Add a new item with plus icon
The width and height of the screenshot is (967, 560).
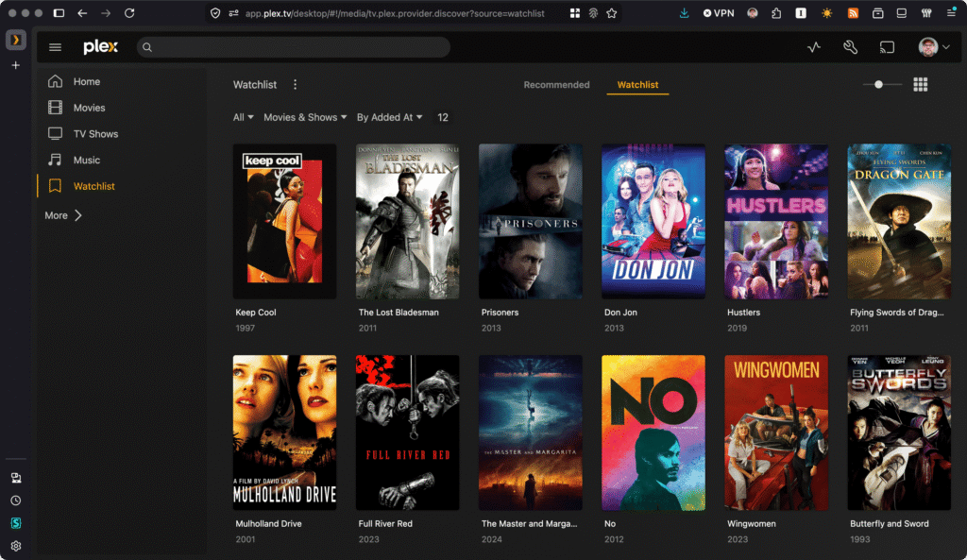tap(15, 65)
